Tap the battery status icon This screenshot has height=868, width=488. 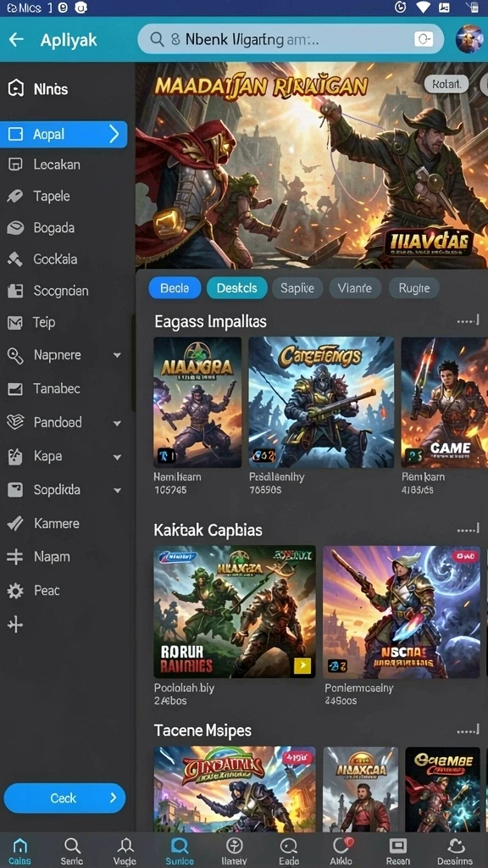click(x=472, y=7)
